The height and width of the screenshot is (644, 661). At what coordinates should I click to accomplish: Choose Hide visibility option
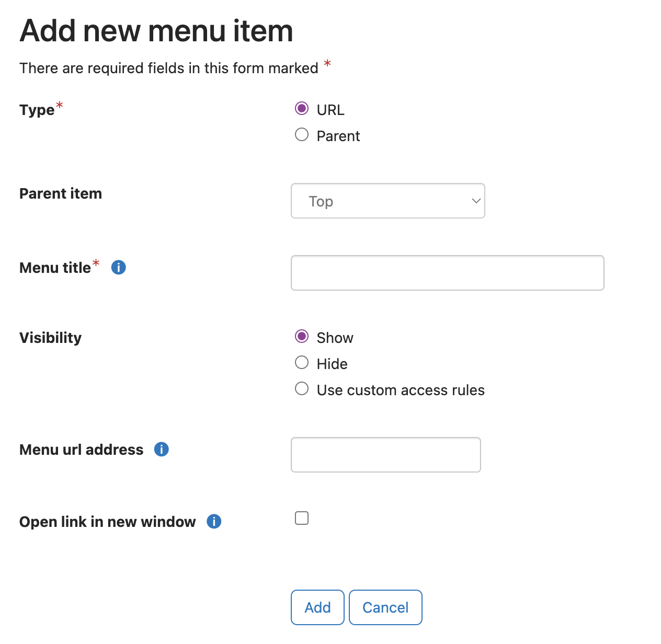(302, 362)
